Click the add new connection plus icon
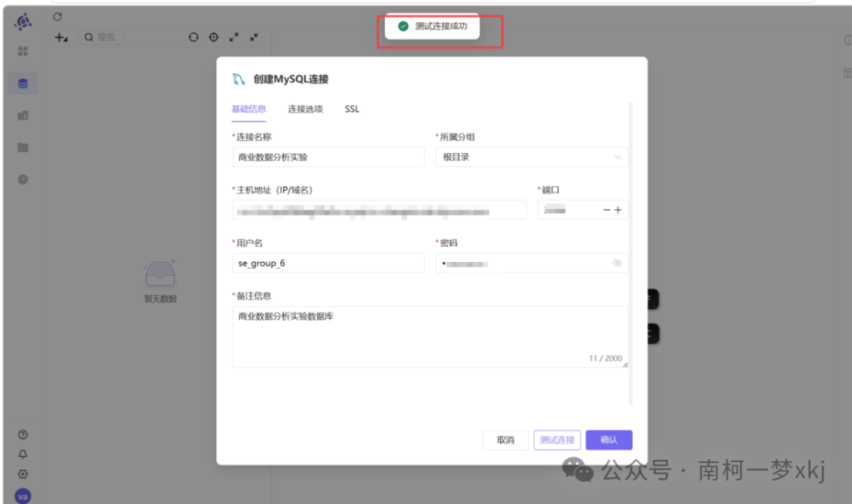 point(61,38)
